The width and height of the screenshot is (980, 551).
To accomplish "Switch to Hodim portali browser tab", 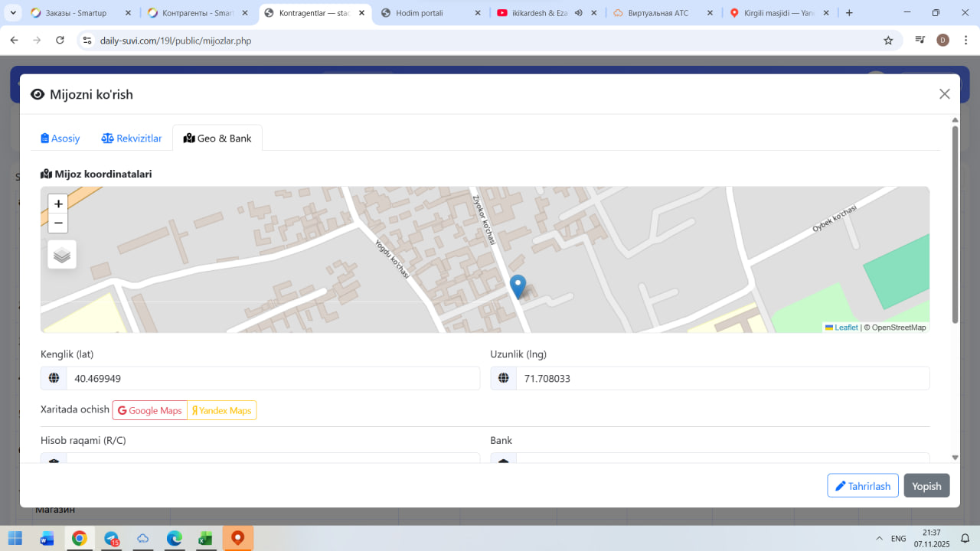I will pyautogui.click(x=431, y=13).
